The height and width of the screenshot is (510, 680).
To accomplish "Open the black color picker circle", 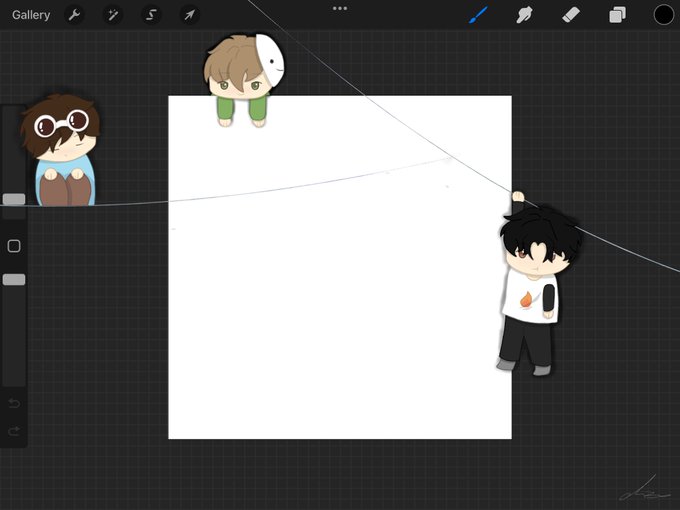I will coord(664,15).
